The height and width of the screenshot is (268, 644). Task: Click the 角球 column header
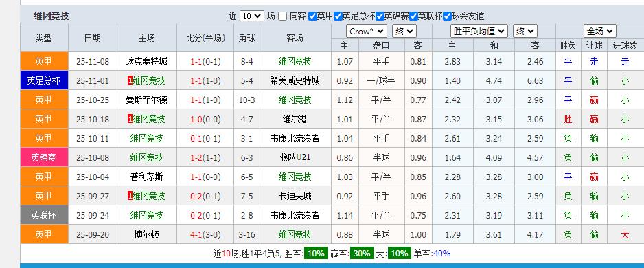pos(247,38)
